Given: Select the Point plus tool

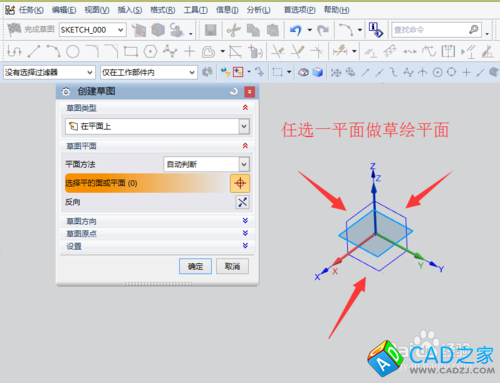Looking at the screenshot, I should click(189, 51).
